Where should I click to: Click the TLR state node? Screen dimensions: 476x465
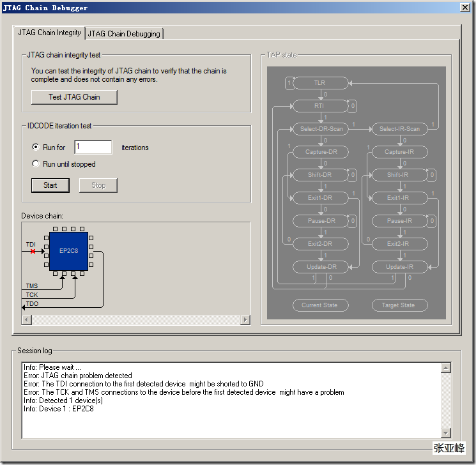(x=319, y=83)
